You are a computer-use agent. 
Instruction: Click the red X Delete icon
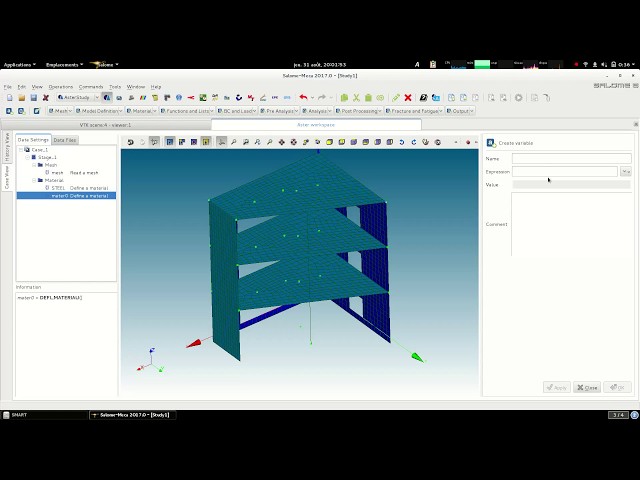click(408, 98)
